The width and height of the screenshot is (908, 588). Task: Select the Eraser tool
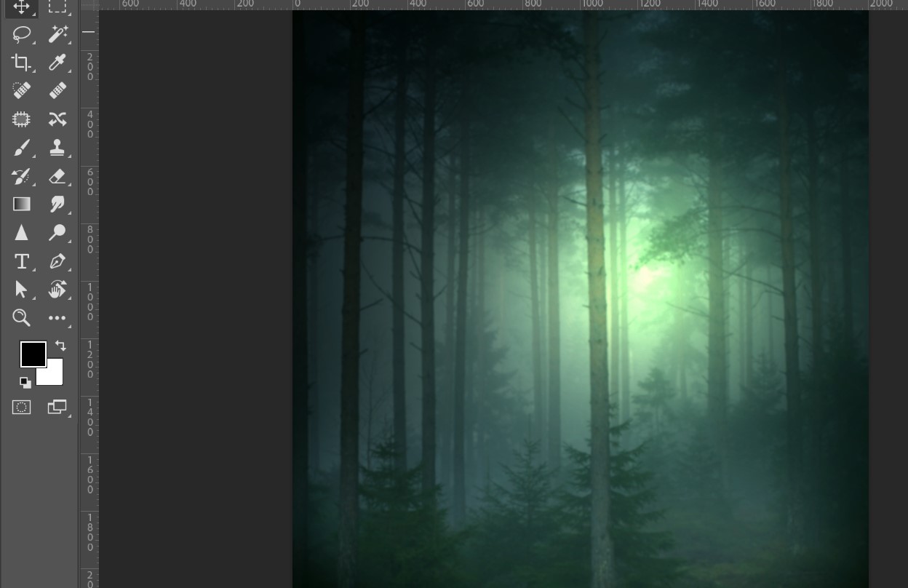(x=57, y=176)
